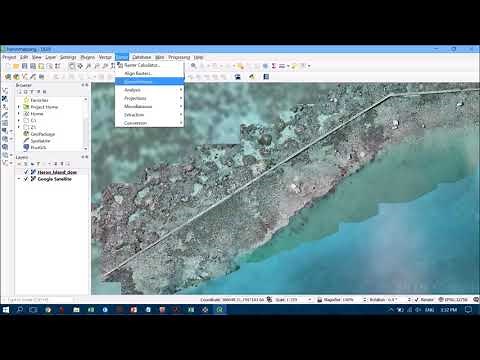Viewport: 480px width, 360px height.
Task: Open File Explorer from the taskbar
Action: 76,310
